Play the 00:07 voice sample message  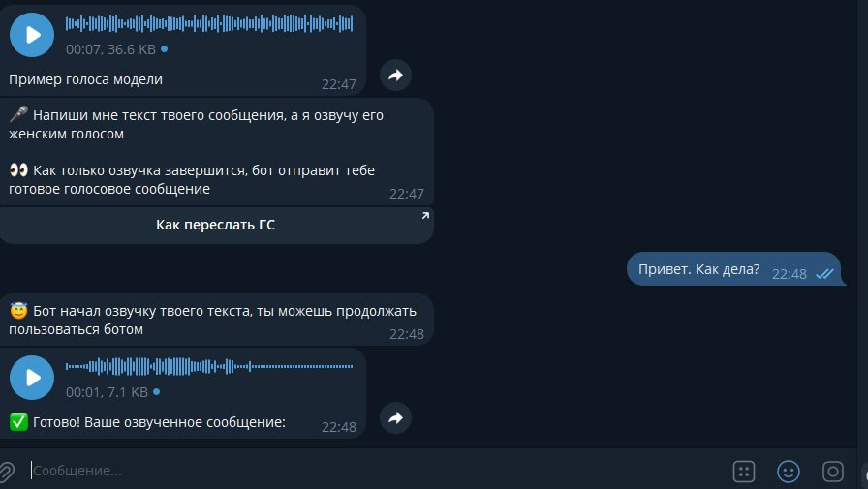pos(32,35)
